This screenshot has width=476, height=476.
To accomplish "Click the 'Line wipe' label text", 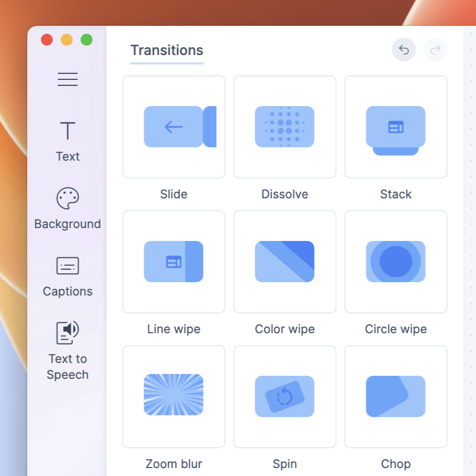I will pos(174,329).
